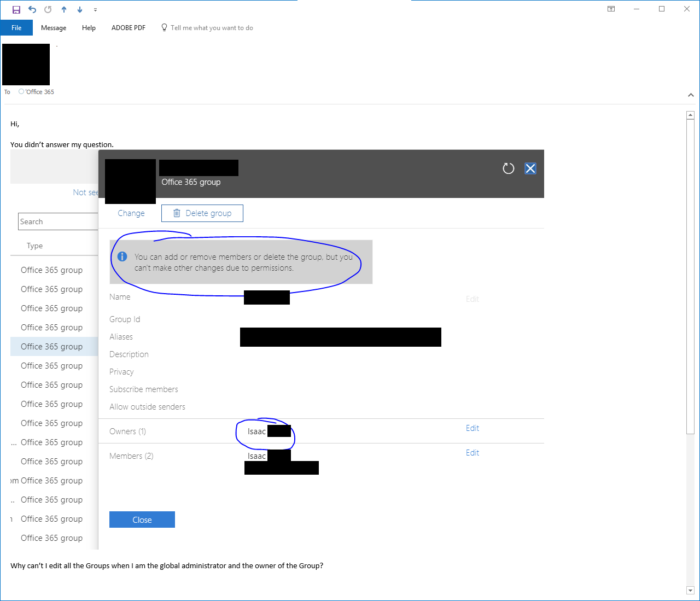Go to previous item with up arrow
This screenshot has height=601, width=700.
click(x=64, y=9)
